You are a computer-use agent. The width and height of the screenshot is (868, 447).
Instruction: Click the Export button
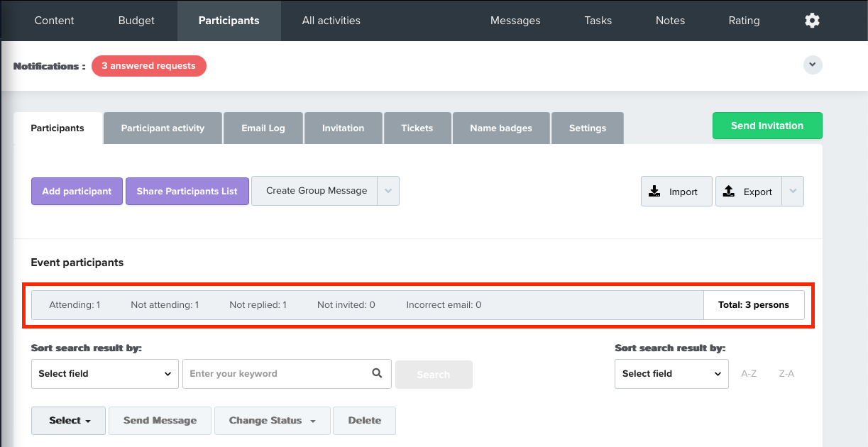[x=749, y=192]
